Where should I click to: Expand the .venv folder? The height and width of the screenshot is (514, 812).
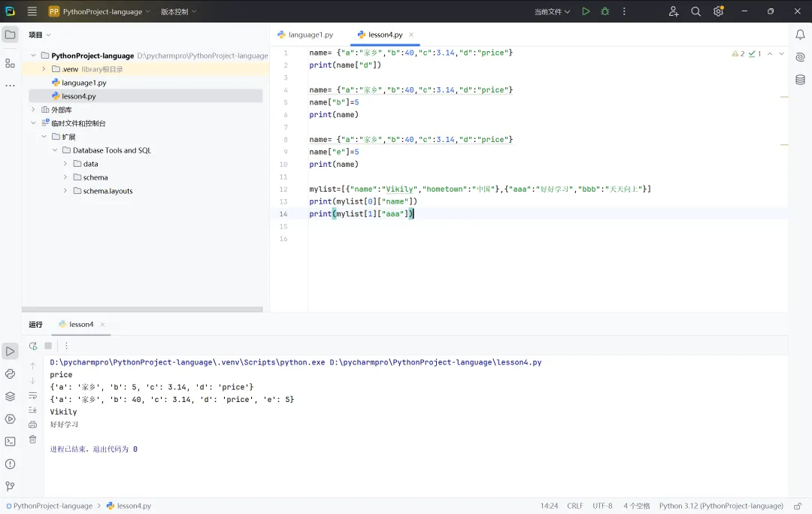point(44,69)
